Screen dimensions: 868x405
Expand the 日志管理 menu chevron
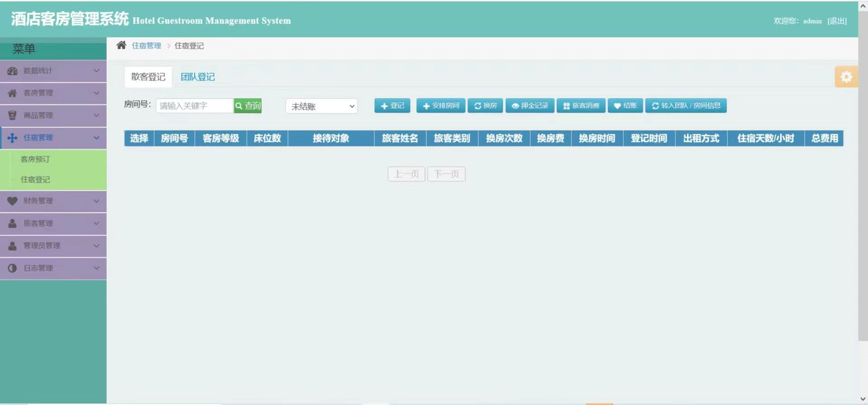tap(96, 268)
